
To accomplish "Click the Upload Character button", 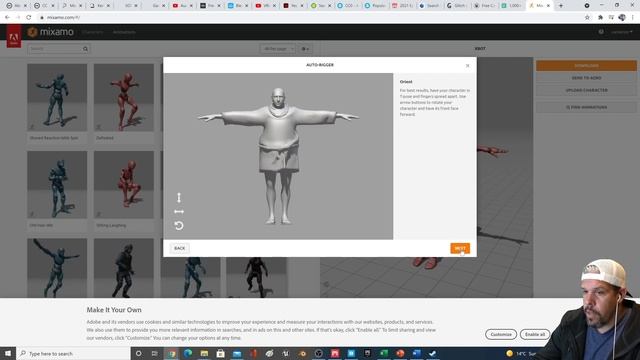I will coord(586,90).
